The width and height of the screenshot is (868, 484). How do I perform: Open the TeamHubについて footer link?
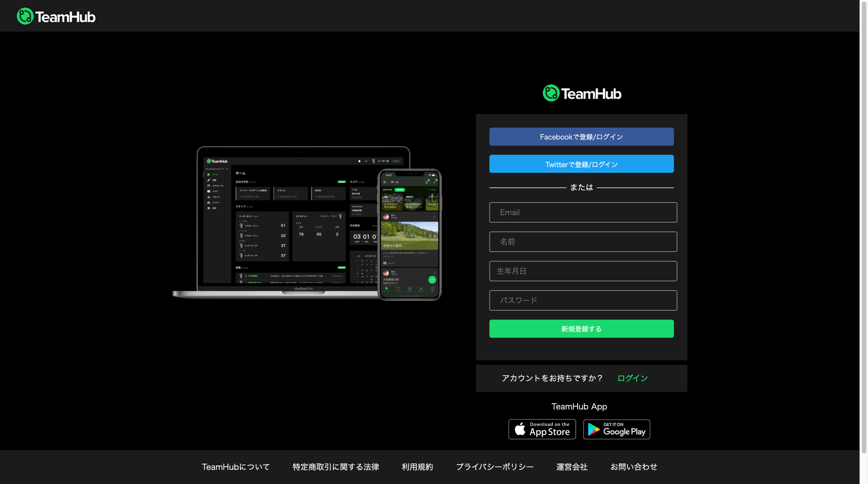[235, 467]
